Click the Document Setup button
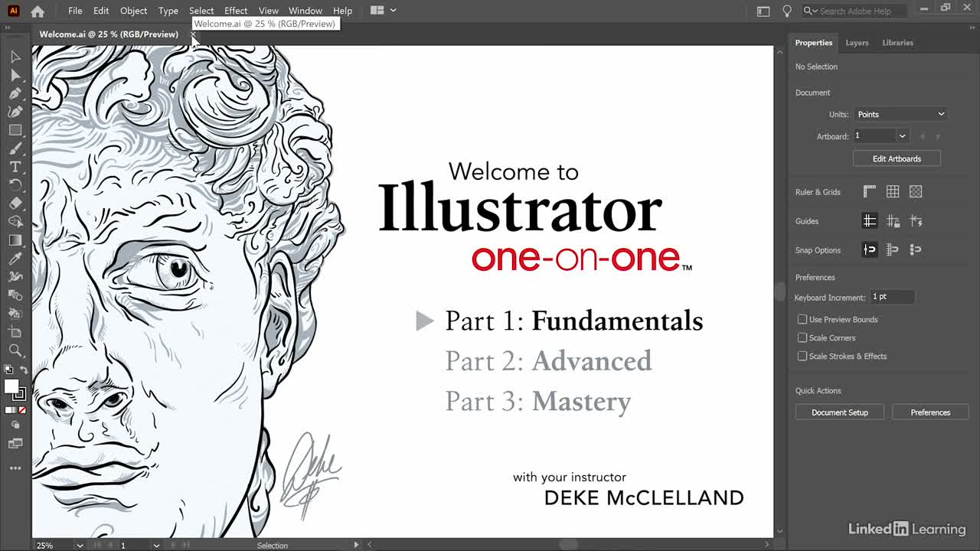Viewport: 980px width, 551px height. click(x=840, y=412)
